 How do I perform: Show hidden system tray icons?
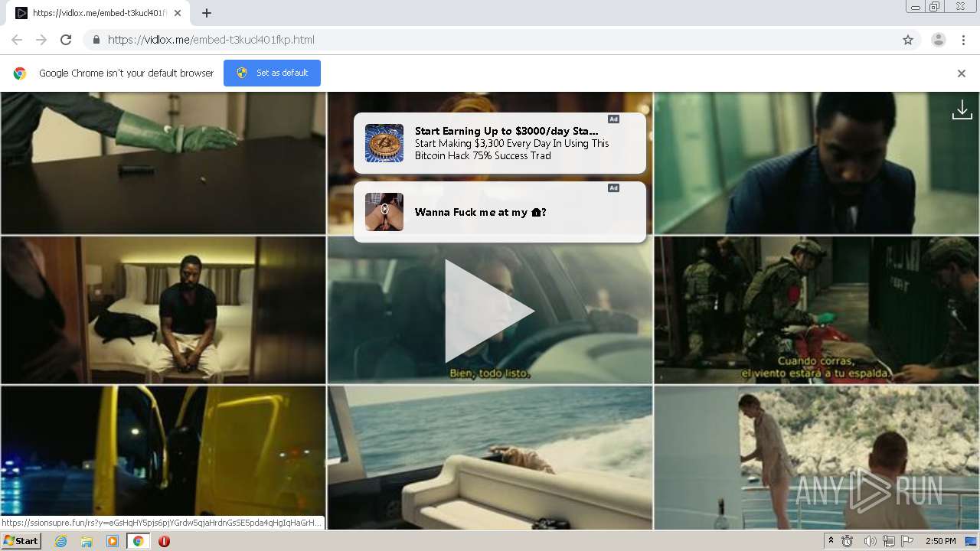pos(831,541)
